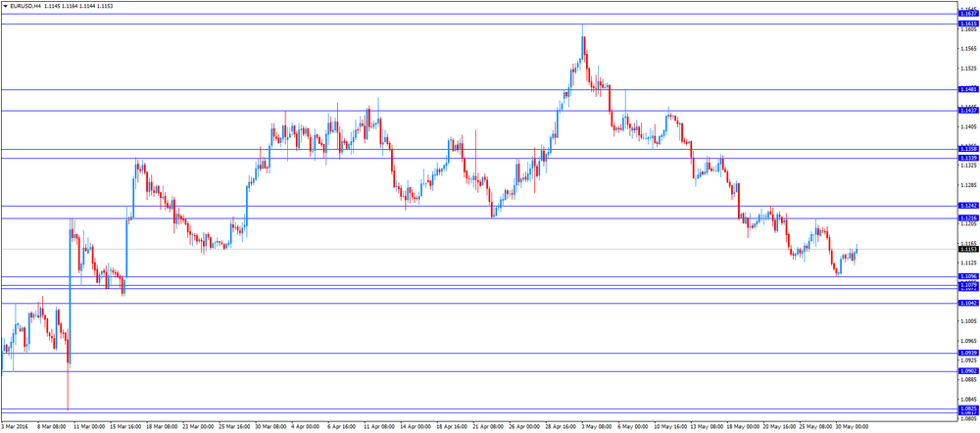Click the 1.1125 price axis value

point(969,264)
